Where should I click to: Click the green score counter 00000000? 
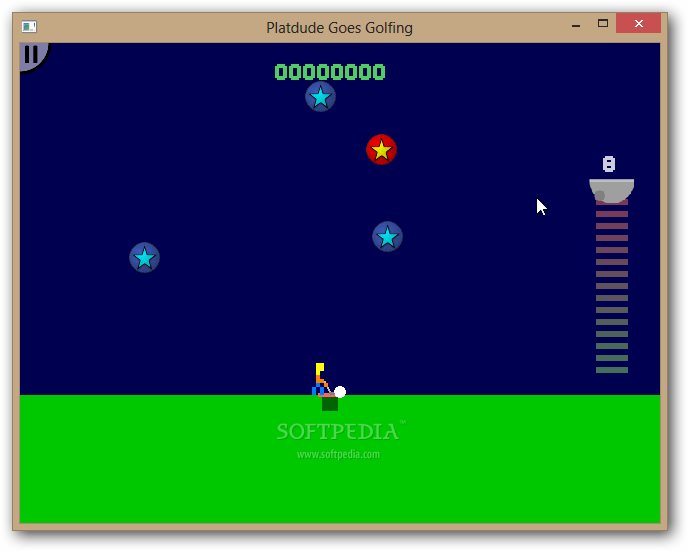point(330,72)
